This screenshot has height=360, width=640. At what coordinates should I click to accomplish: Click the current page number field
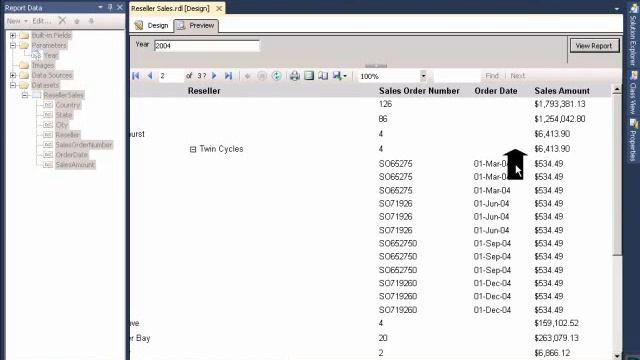point(170,76)
